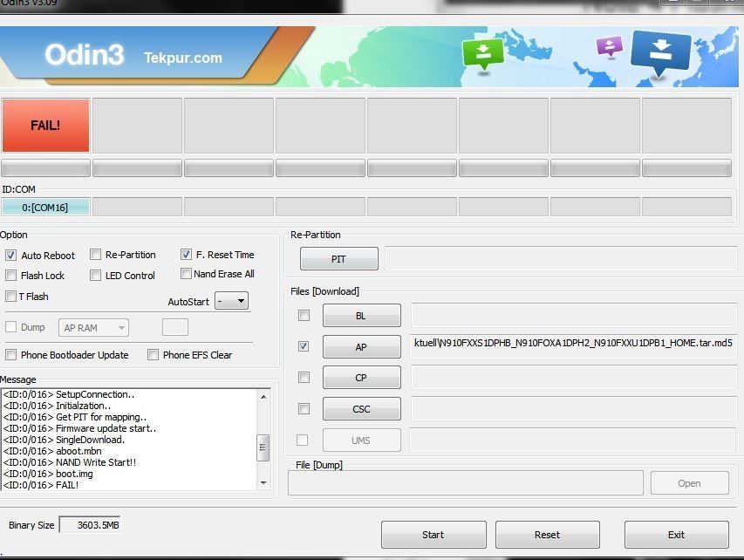
Task: Click the green download icon in the banner
Action: click(x=483, y=53)
